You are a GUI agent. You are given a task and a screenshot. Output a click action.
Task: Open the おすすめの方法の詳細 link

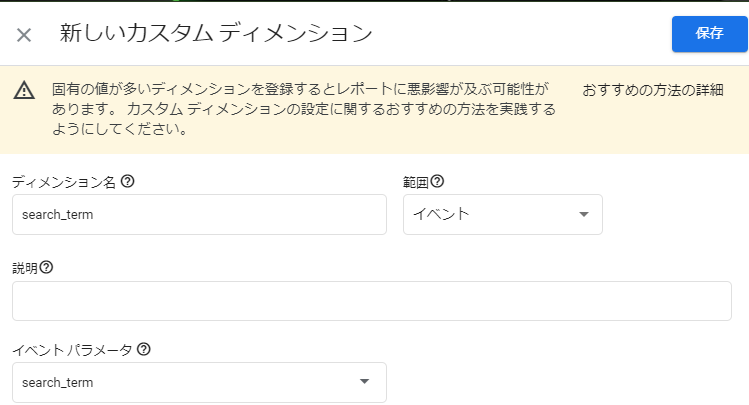click(652, 90)
